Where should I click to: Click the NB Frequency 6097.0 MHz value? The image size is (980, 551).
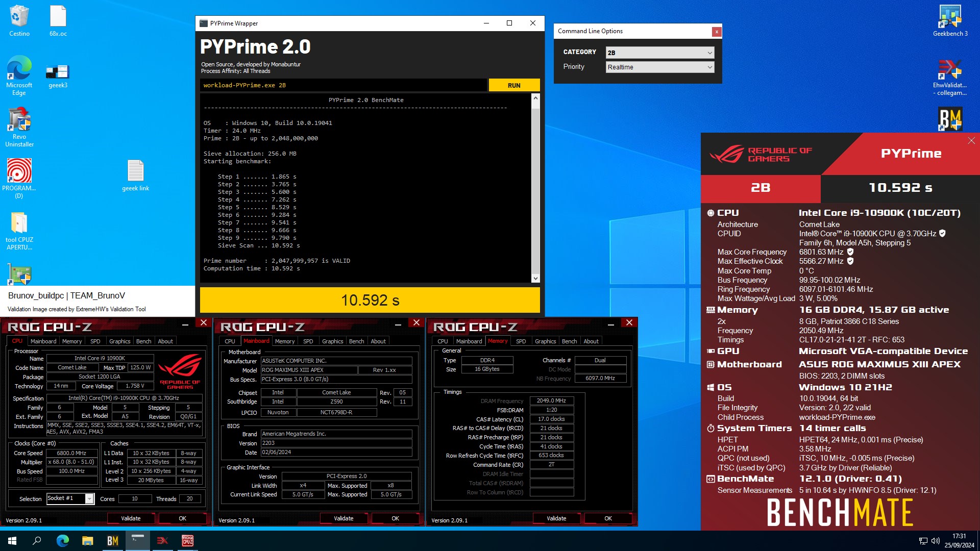pyautogui.click(x=600, y=378)
